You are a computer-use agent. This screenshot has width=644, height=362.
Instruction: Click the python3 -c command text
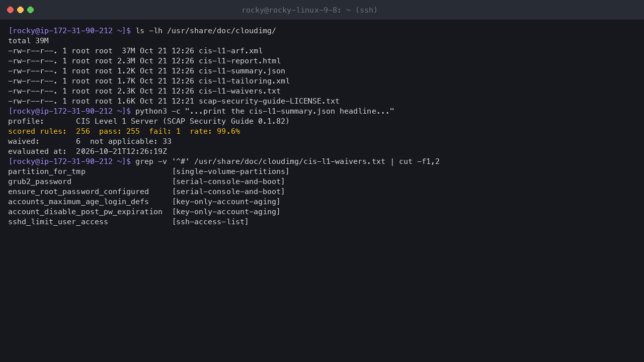pyautogui.click(x=265, y=111)
